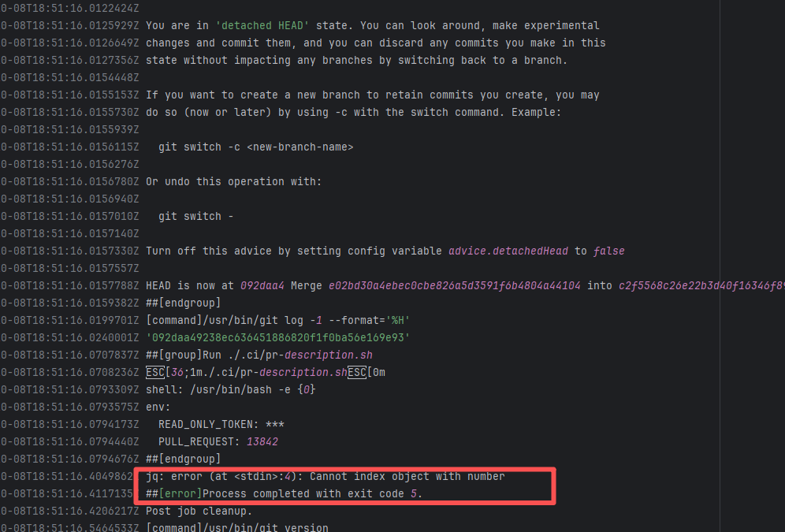Click the '/usr/bin/git log -1' command line
This screenshot has width=785, height=532.
[277, 320]
